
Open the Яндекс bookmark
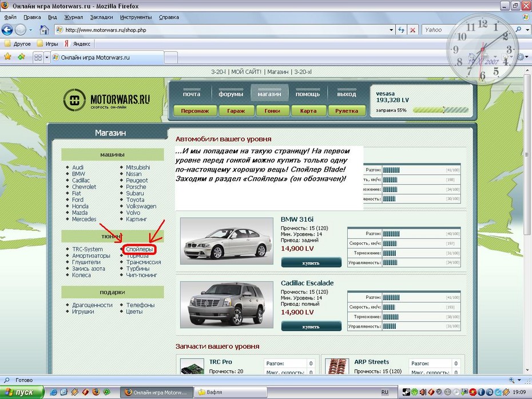pos(77,44)
